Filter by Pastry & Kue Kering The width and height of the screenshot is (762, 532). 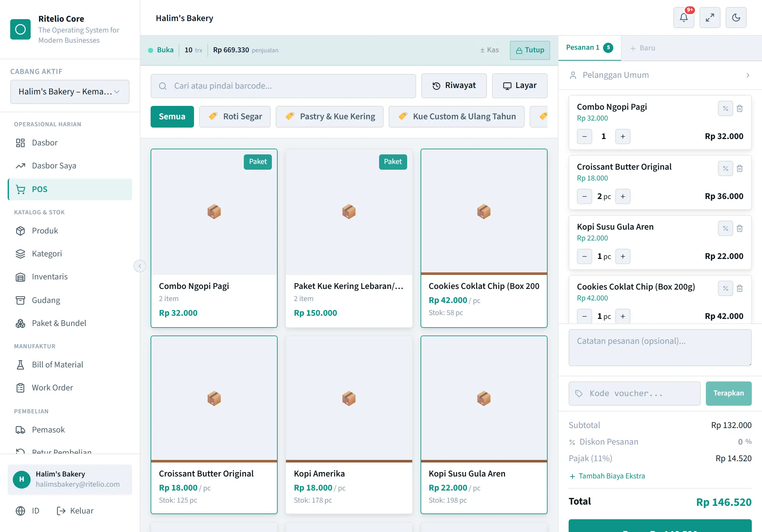tap(330, 117)
